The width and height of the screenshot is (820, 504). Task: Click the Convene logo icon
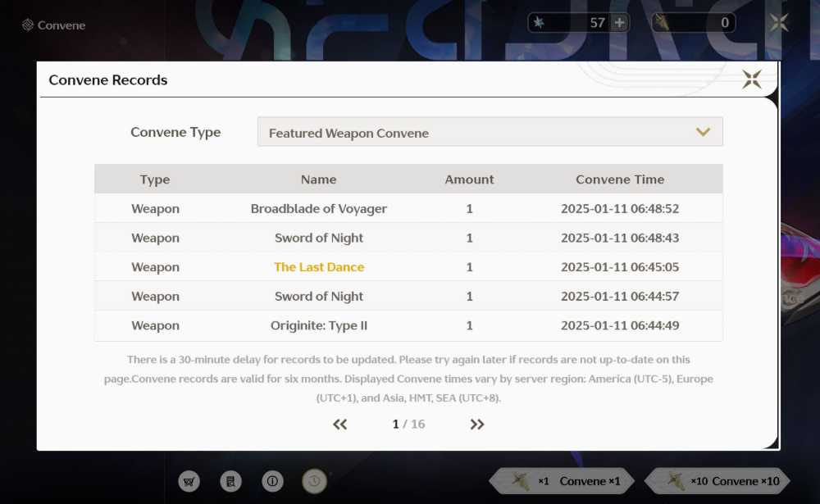28,25
